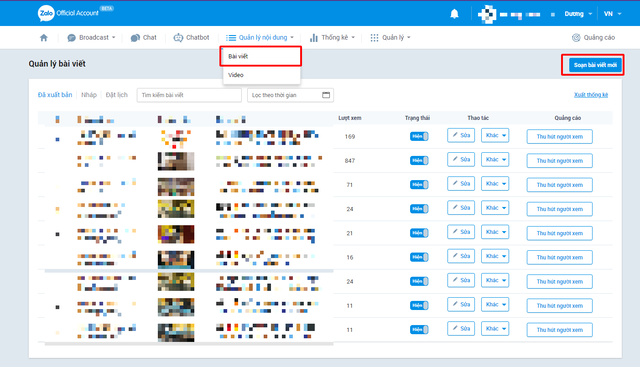The image size is (640, 367).
Task: Click the Quản lý nội dung list icon
Action: (231, 38)
